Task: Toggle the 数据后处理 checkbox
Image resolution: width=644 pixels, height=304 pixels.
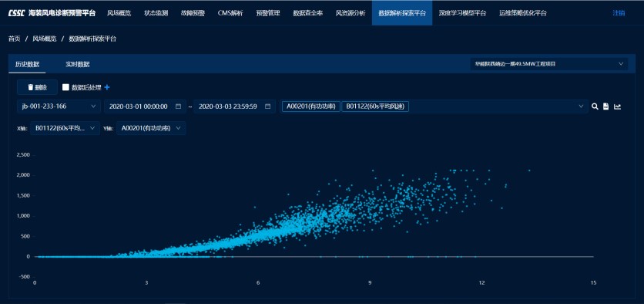Action: (65, 87)
